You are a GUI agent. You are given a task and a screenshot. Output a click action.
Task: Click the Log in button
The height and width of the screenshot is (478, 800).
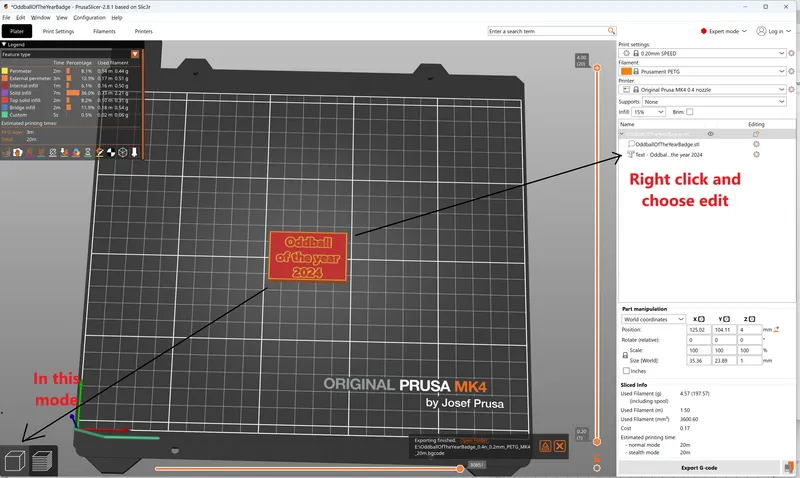[776, 31]
